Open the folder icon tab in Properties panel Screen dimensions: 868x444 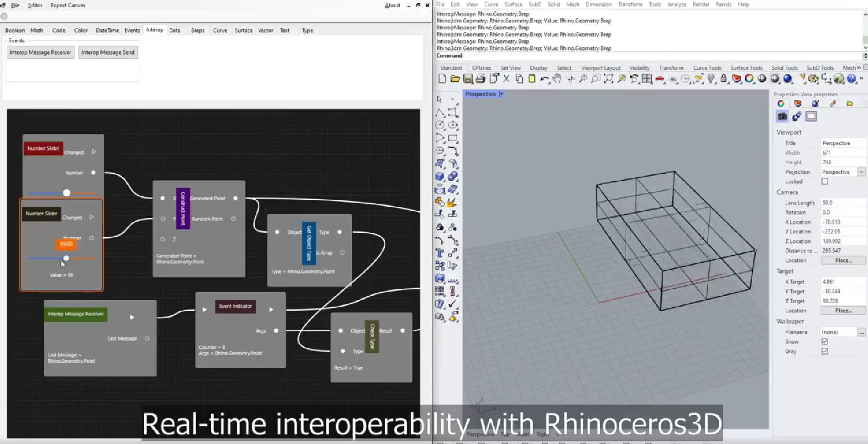[x=850, y=104]
